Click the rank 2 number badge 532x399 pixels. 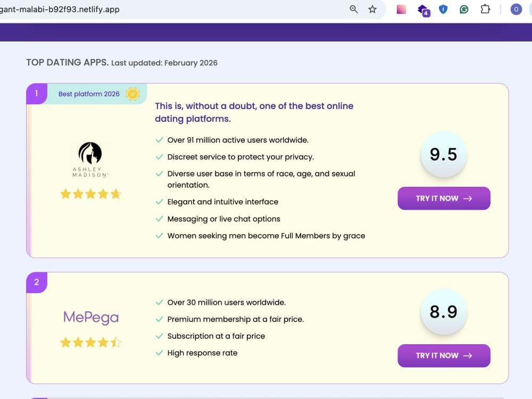pos(37,282)
